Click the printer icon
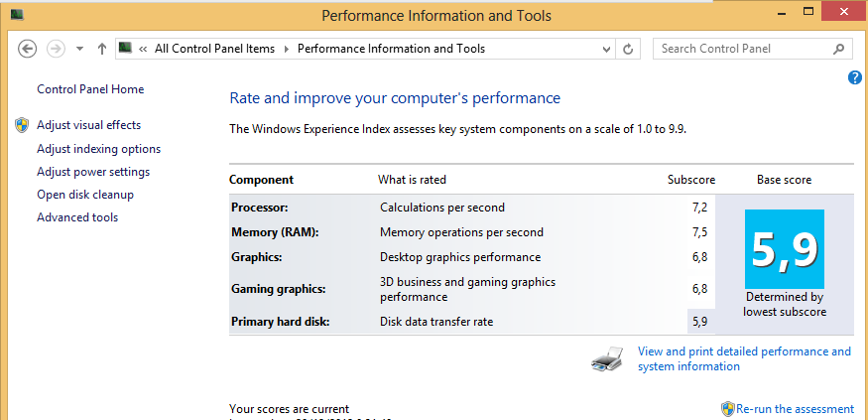Image resolution: width=868 pixels, height=420 pixels. 608,359
